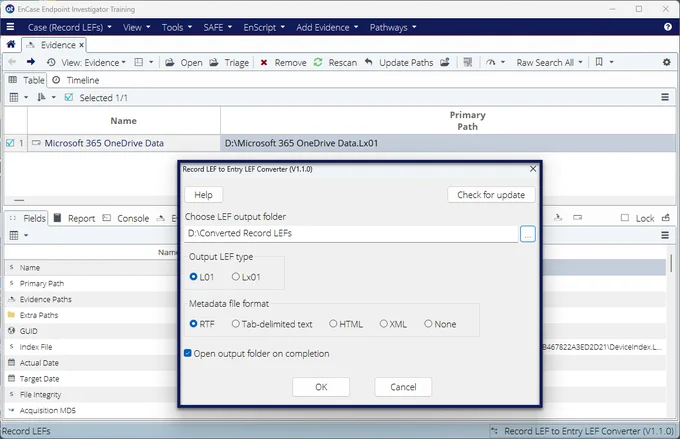Open the SAFE menu
Viewport: 680px width, 439px height.
coord(218,27)
